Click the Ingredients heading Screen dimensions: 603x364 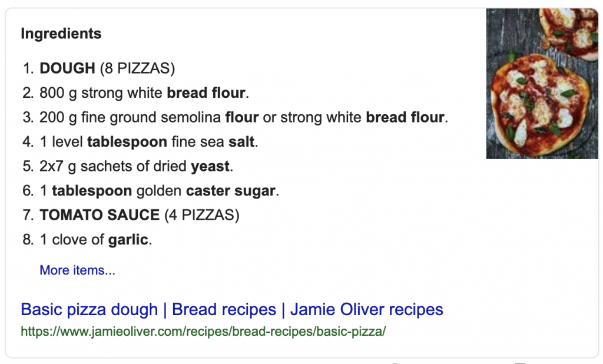pyautogui.click(x=61, y=34)
